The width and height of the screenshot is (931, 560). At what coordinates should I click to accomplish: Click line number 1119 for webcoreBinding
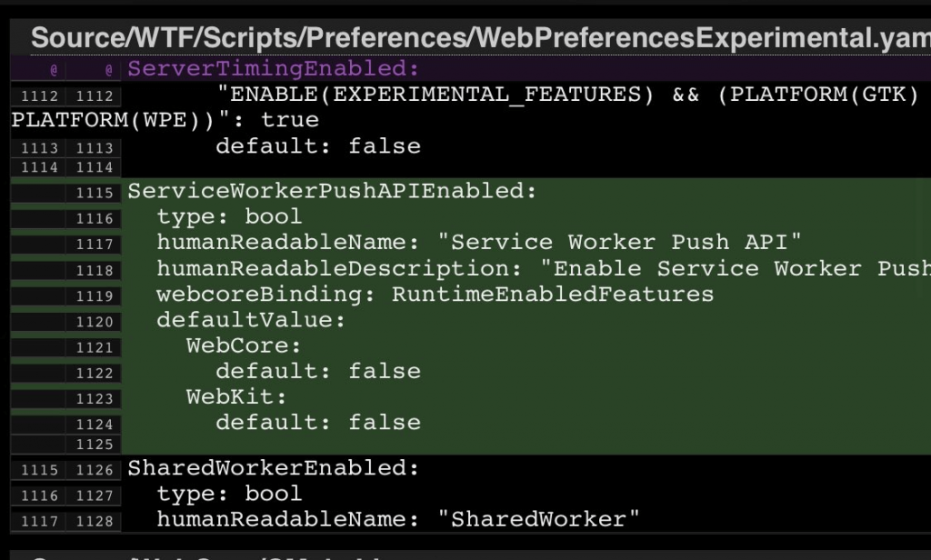tap(94, 295)
